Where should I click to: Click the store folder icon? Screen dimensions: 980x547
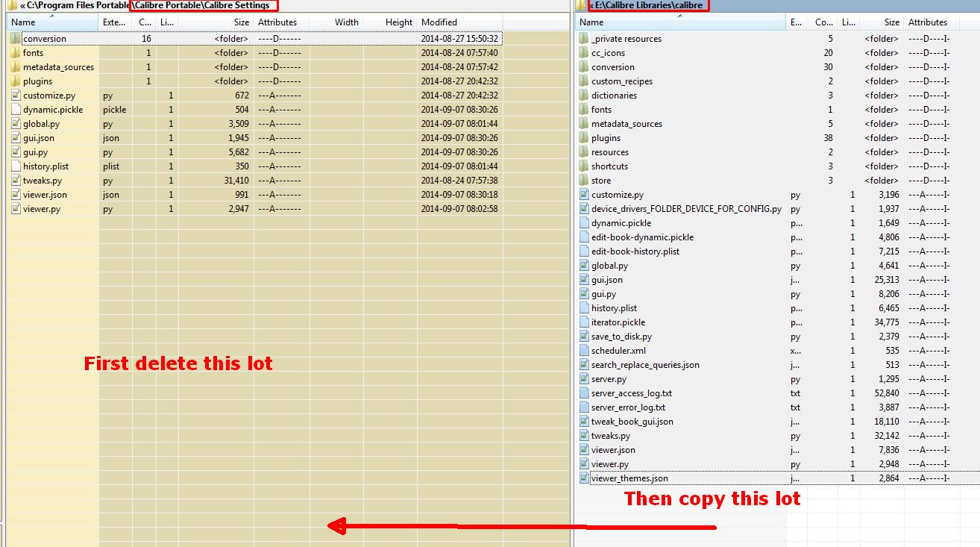(585, 181)
